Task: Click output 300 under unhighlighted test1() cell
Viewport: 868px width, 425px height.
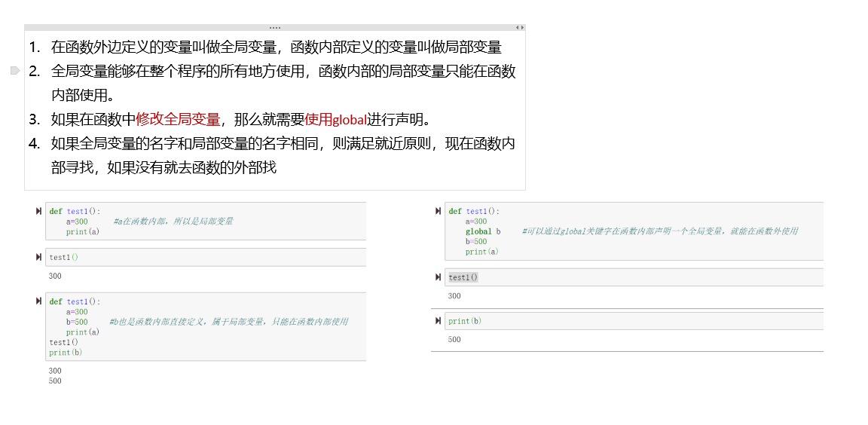Action: 55,276
